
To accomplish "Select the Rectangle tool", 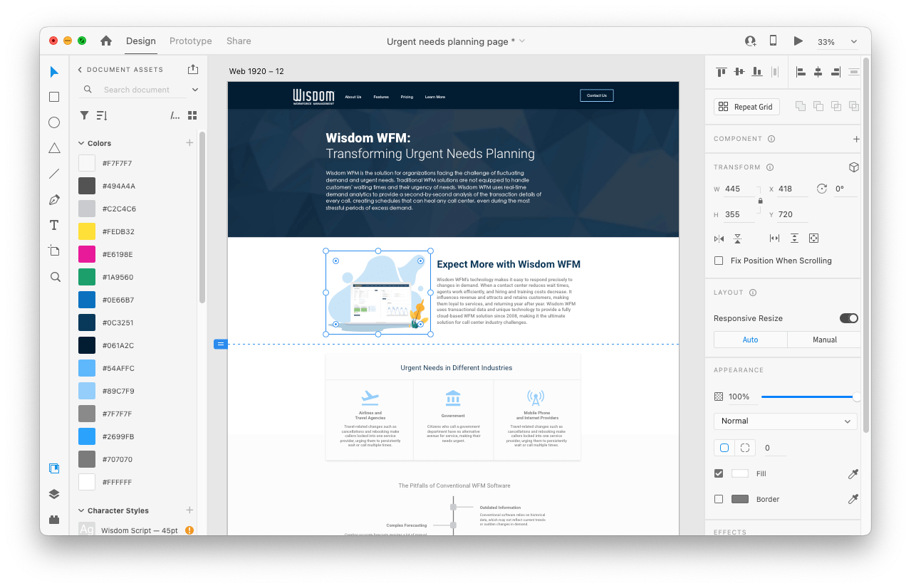I will point(54,97).
